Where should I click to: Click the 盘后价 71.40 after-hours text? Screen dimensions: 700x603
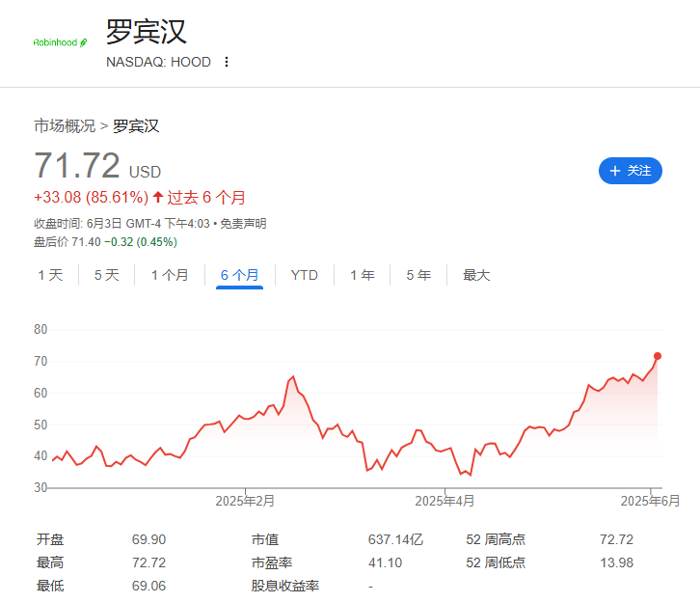click(x=67, y=242)
